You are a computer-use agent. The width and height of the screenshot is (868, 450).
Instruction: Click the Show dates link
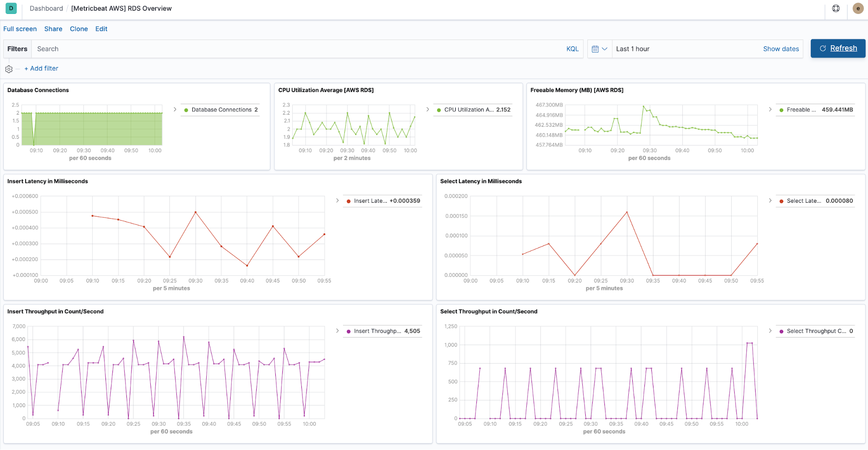click(781, 49)
